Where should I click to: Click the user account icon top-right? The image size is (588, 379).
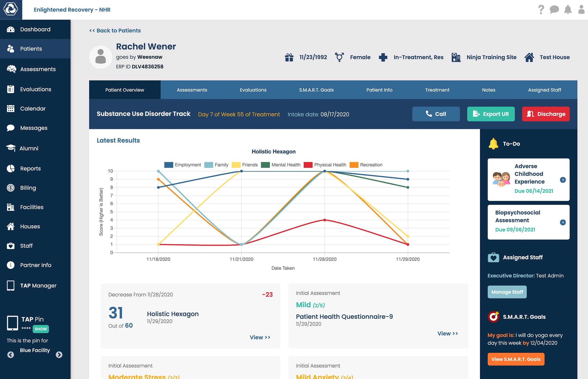(x=581, y=10)
